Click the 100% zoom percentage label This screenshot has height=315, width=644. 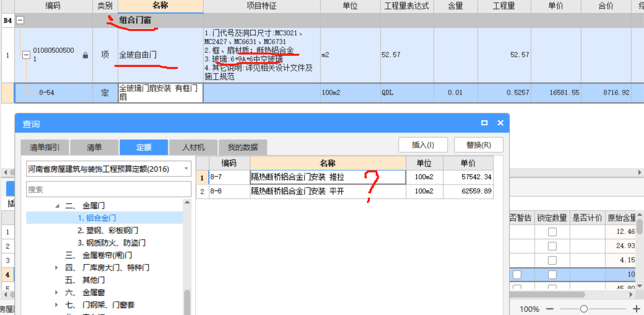529,309
